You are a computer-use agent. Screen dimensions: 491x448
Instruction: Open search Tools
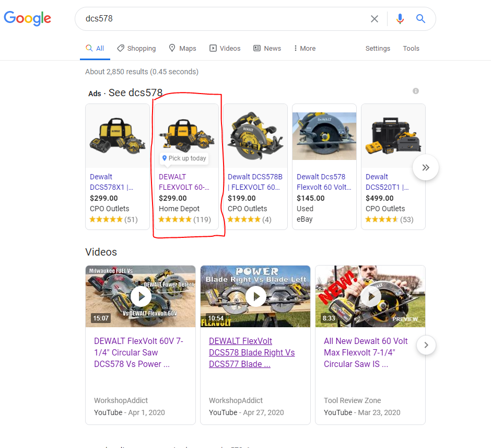pyautogui.click(x=411, y=49)
